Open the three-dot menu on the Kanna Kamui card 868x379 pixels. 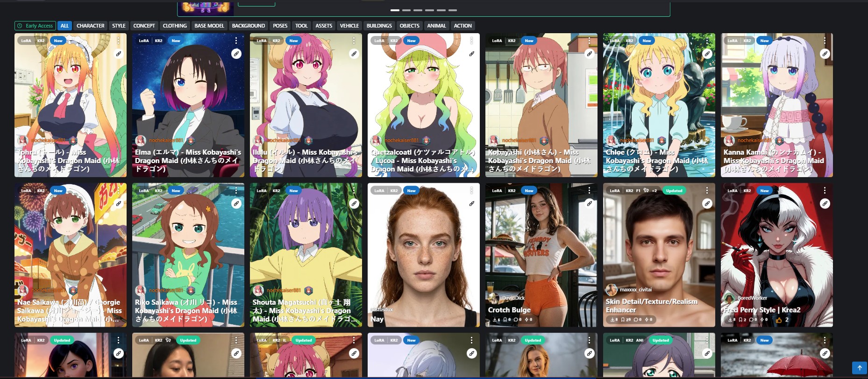[x=825, y=41]
